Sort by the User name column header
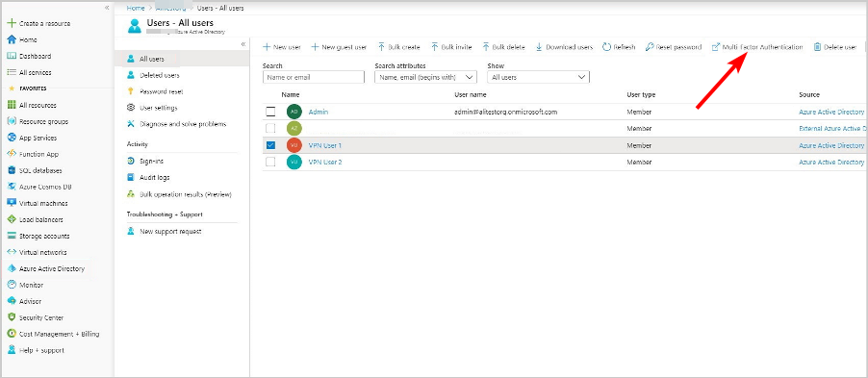 pos(470,94)
